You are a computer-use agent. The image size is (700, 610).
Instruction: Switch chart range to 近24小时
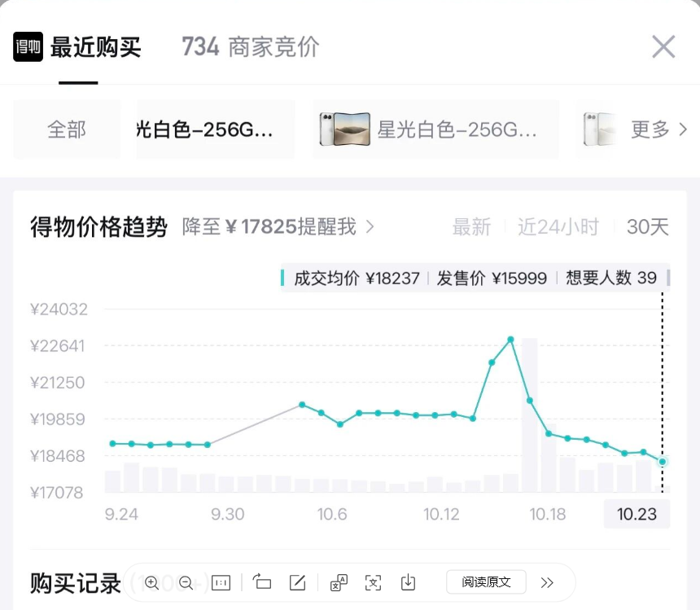pos(558,227)
